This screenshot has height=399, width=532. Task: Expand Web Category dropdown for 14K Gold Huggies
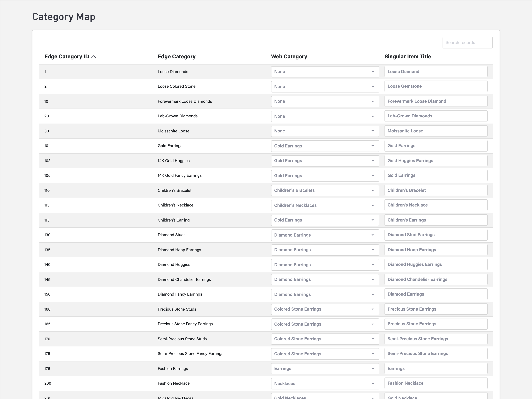click(x=325, y=161)
